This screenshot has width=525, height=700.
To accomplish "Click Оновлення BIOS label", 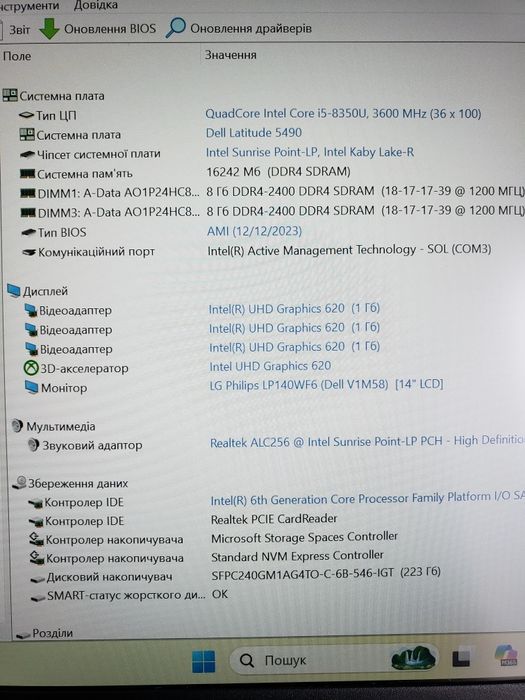I will click(x=110, y=29).
